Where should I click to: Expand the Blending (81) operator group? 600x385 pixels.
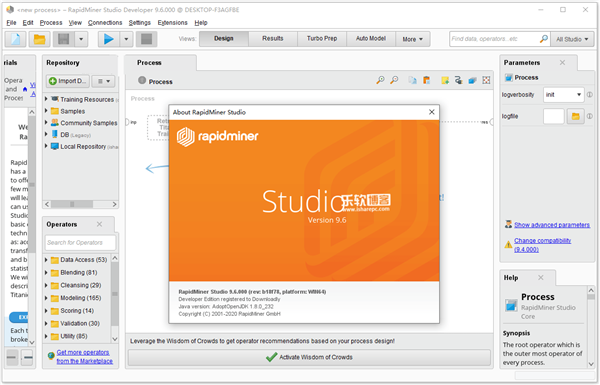click(x=46, y=272)
